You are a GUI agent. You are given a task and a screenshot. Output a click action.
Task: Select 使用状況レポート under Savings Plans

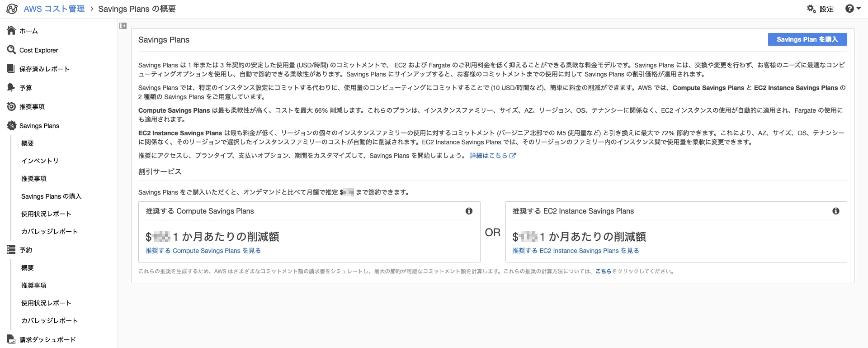46,214
